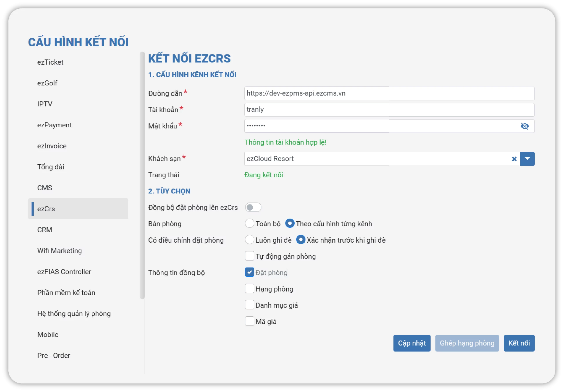Image resolution: width=564 pixels, height=392 pixels.
Task: Open Pre - Order in sidebar
Action: click(78, 355)
